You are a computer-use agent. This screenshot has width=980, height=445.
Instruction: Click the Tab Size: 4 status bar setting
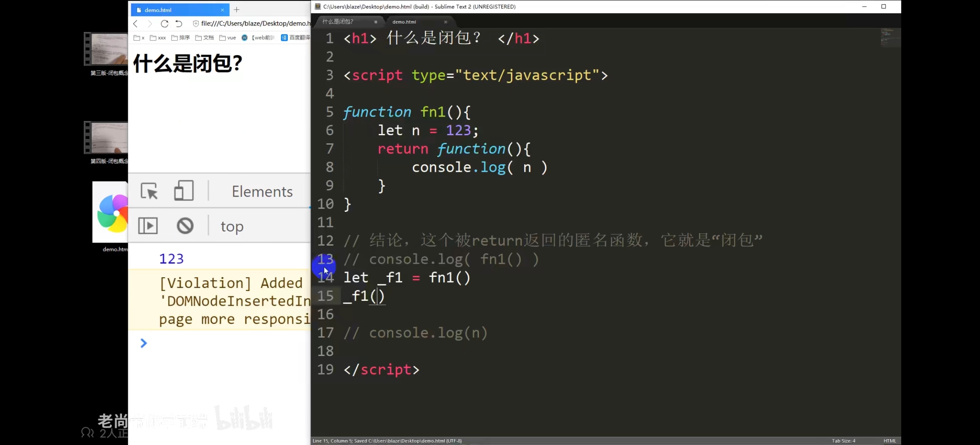click(x=843, y=440)
